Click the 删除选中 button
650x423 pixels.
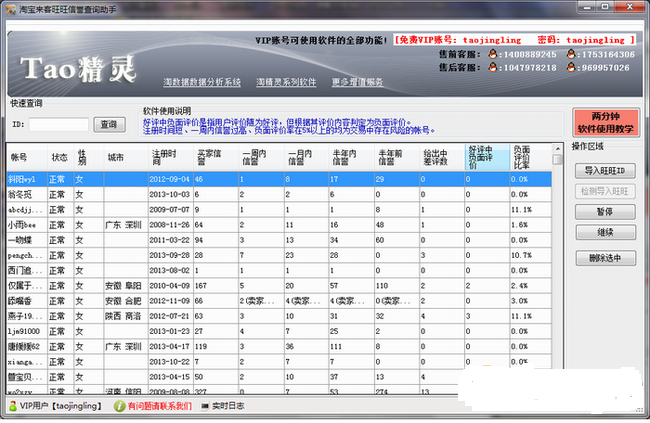(x=605, y=258)
